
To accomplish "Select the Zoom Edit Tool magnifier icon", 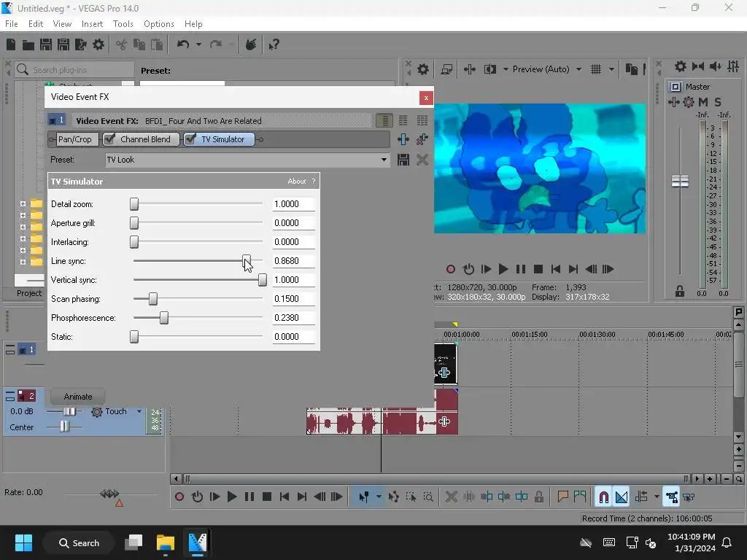I will click(427, 497).
